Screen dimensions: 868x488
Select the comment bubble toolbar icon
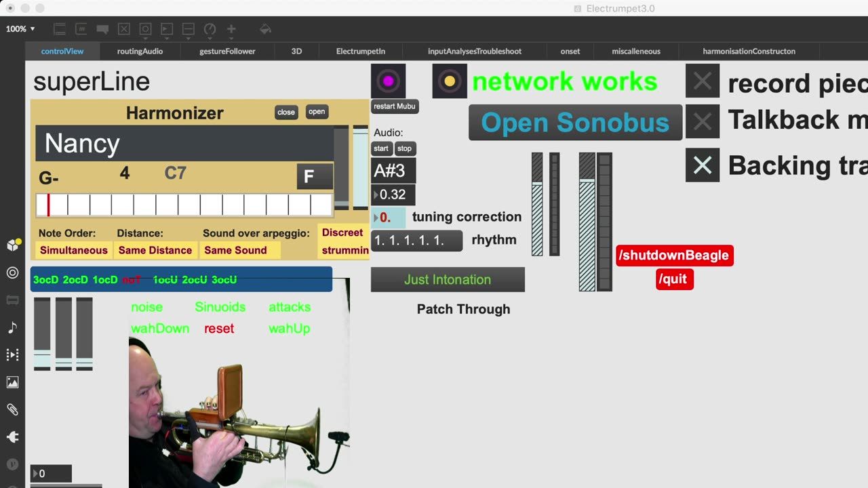point(102,29)
